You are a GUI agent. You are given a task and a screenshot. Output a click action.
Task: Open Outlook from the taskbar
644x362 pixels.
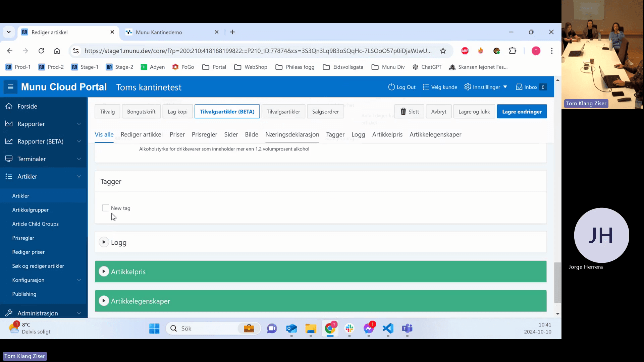291,328
